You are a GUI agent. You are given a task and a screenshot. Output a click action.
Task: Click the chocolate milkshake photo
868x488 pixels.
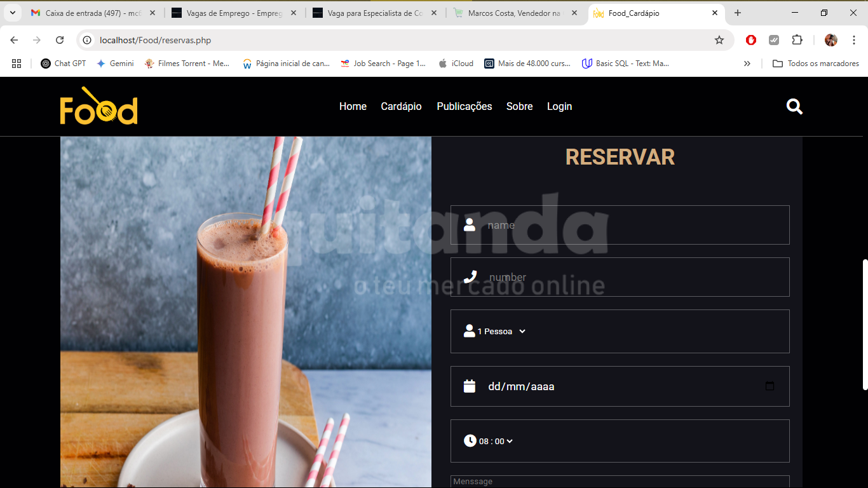click(246, 312)
